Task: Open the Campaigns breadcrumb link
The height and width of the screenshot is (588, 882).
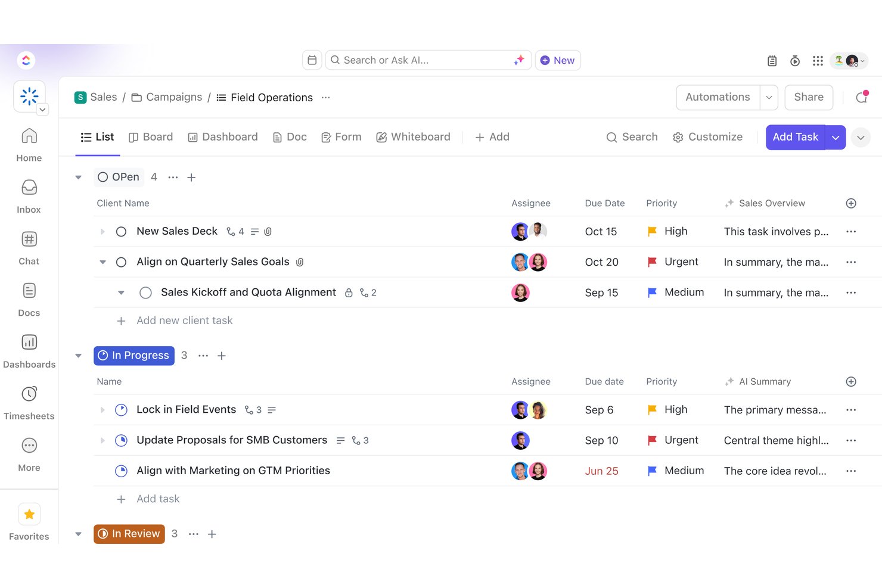Action: (167, 97)
